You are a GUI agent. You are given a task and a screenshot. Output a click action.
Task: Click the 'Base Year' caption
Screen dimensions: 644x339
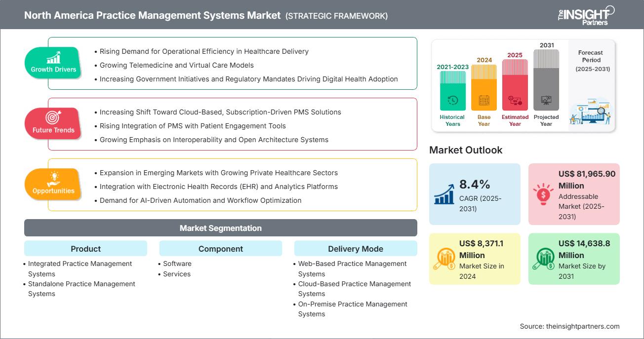coord(484,120)
